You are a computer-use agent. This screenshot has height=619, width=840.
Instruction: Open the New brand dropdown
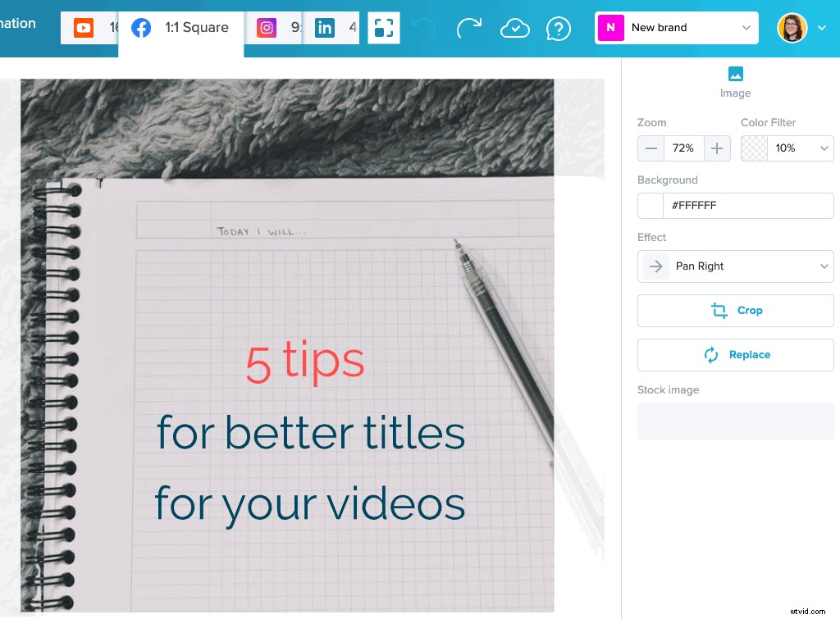pos(745,27)
